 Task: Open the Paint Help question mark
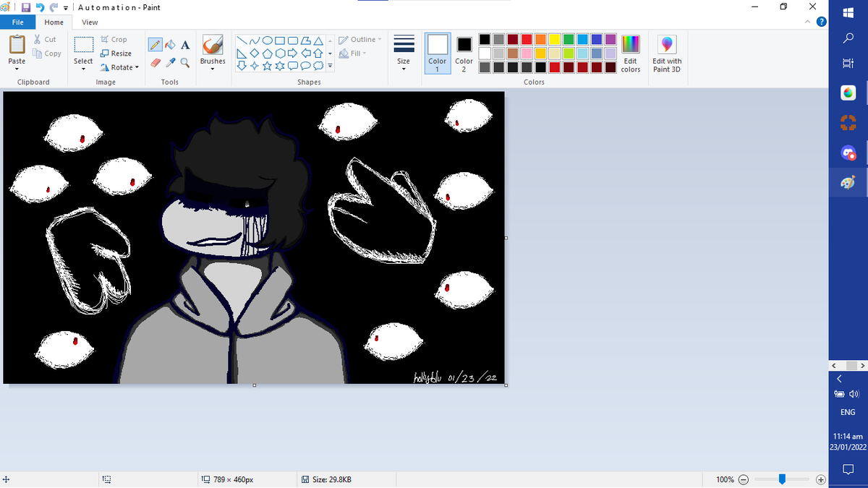click(821, 22)
